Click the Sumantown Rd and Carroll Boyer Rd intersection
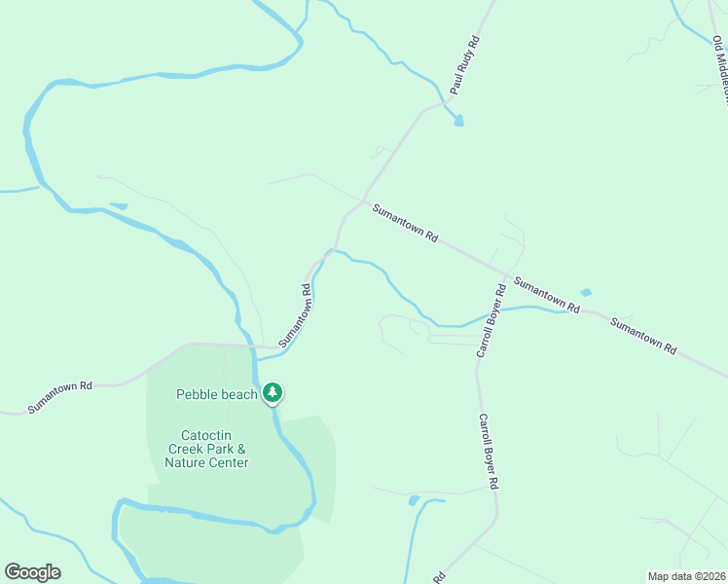Image resolution: width=728 pixels, height=584 pixels. [505, 274]
